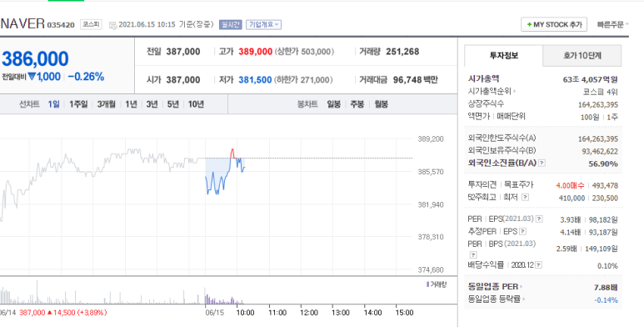Expand 동일업종 등락률 arrow link
Image resolution: width=644 pixels, height=327 pixels.
(x=497, y=299)
